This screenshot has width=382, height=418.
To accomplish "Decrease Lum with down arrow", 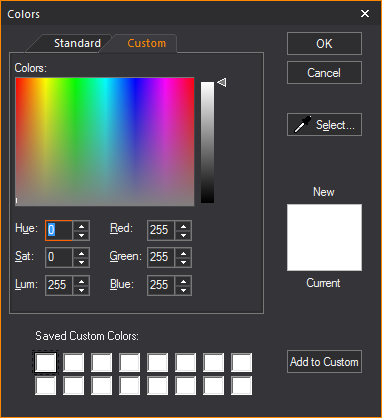I will (x=81, y=290).
